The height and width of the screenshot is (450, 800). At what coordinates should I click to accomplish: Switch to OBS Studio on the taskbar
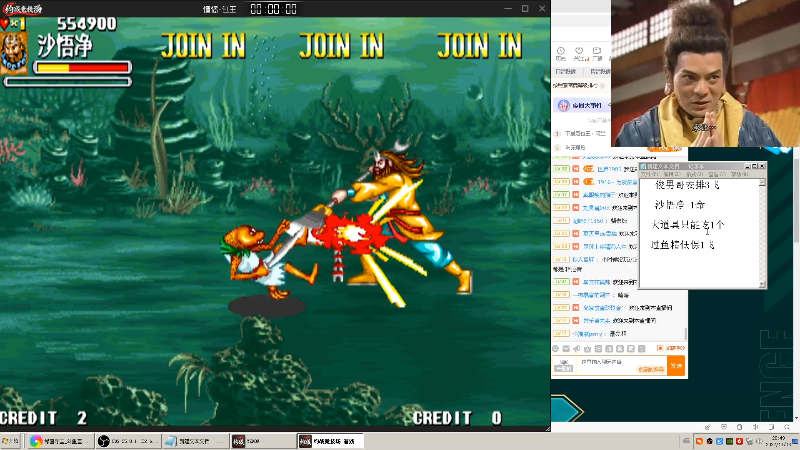click(x=129, y=441)
